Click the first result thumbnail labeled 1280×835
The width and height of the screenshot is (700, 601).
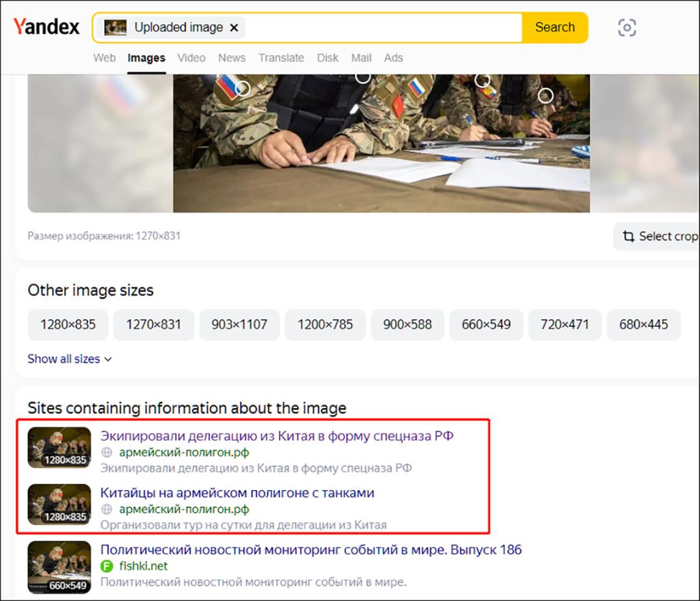pyautogui.click(x=59, y=447)
